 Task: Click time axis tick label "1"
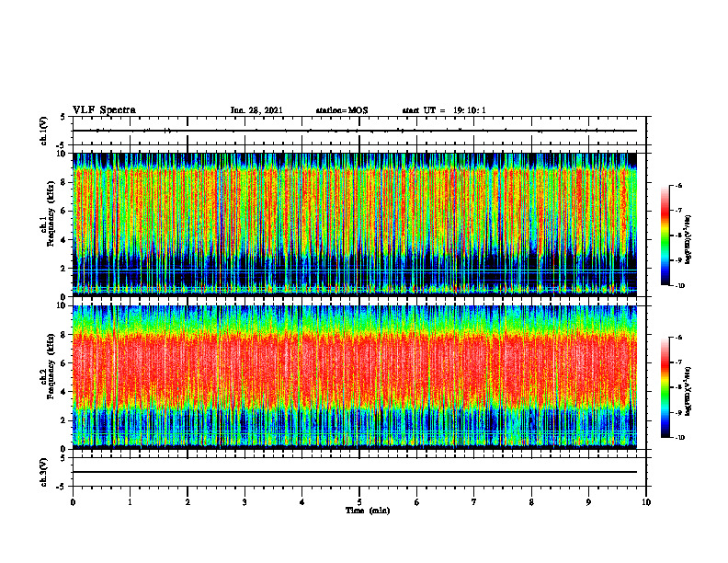click(130, 502)
